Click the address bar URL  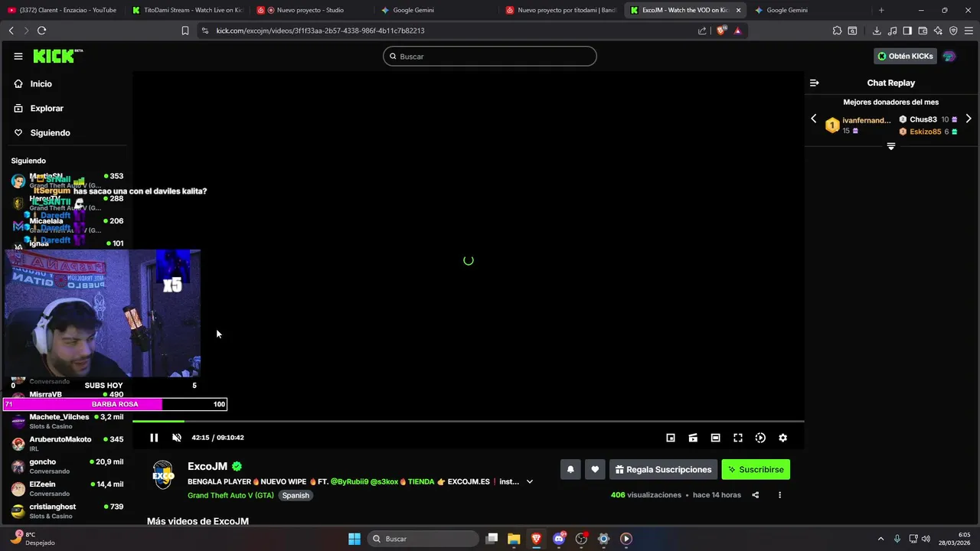(320, 31)
